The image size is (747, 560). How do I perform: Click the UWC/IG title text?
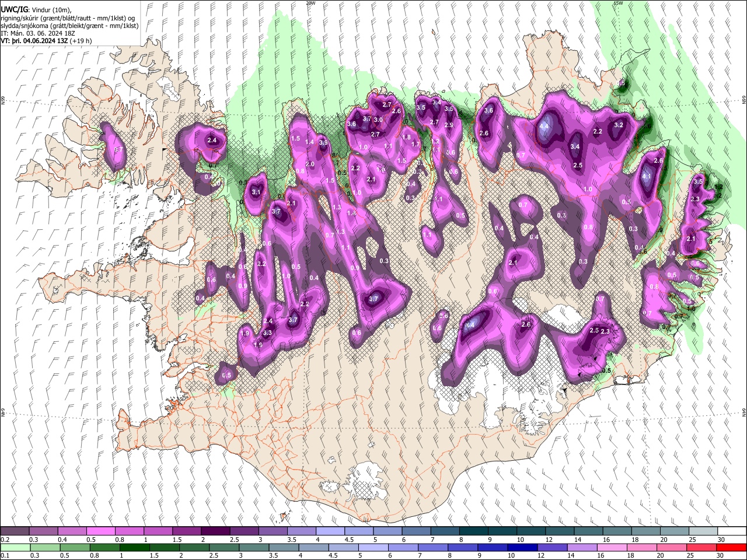pyautogui.click(x=14, y=10)
